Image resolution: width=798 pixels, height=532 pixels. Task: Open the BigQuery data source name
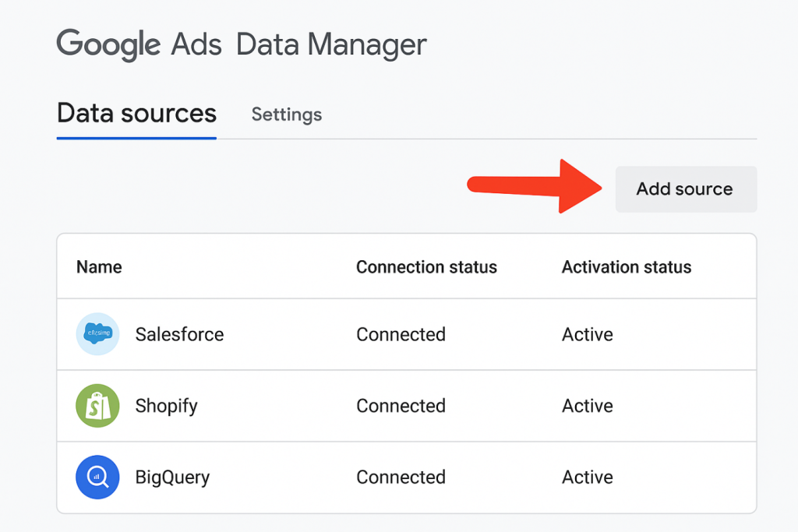[x=172, y=477]
